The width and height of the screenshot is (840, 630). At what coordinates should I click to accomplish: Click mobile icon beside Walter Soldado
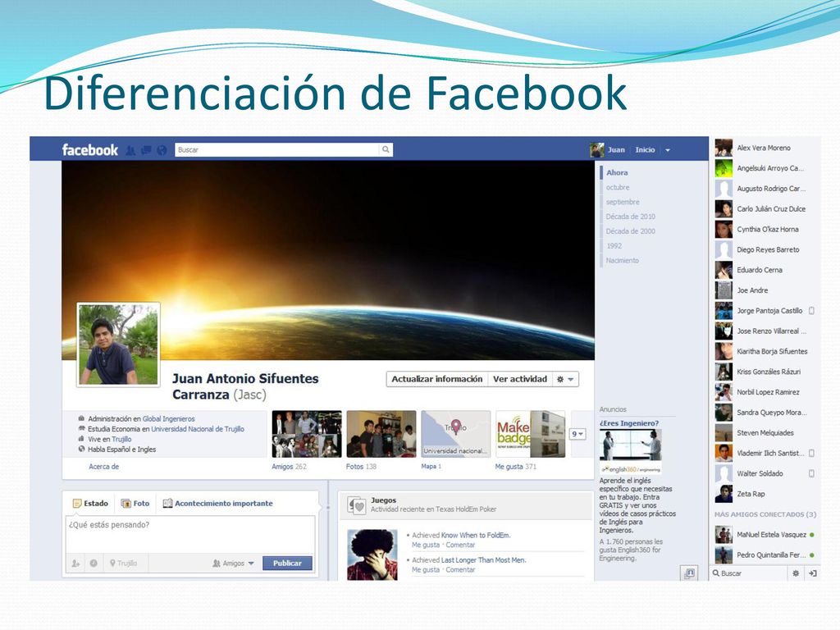(811, 473)
